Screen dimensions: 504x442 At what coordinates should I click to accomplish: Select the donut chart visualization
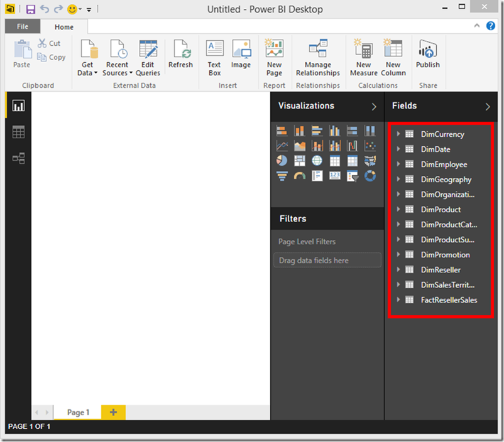(370, 176)
